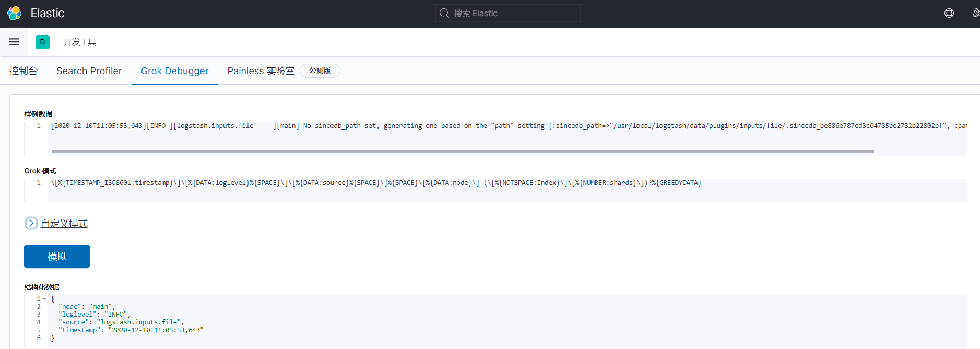This screenshot has height=349, width=980.
Task: Click the 结构化数据 label
Action: tap(42, 287)
